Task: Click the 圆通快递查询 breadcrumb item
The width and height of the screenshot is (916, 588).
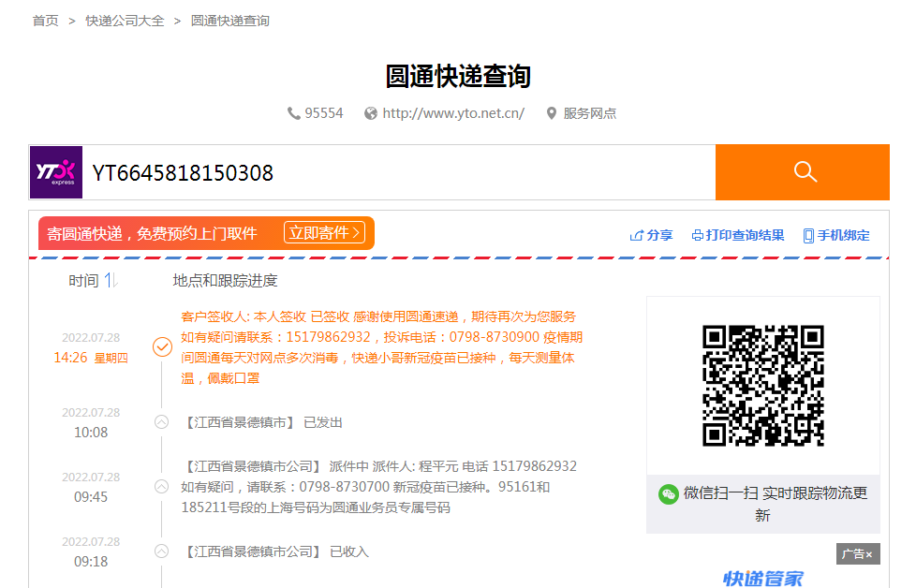Action: [x=230, y=21]
